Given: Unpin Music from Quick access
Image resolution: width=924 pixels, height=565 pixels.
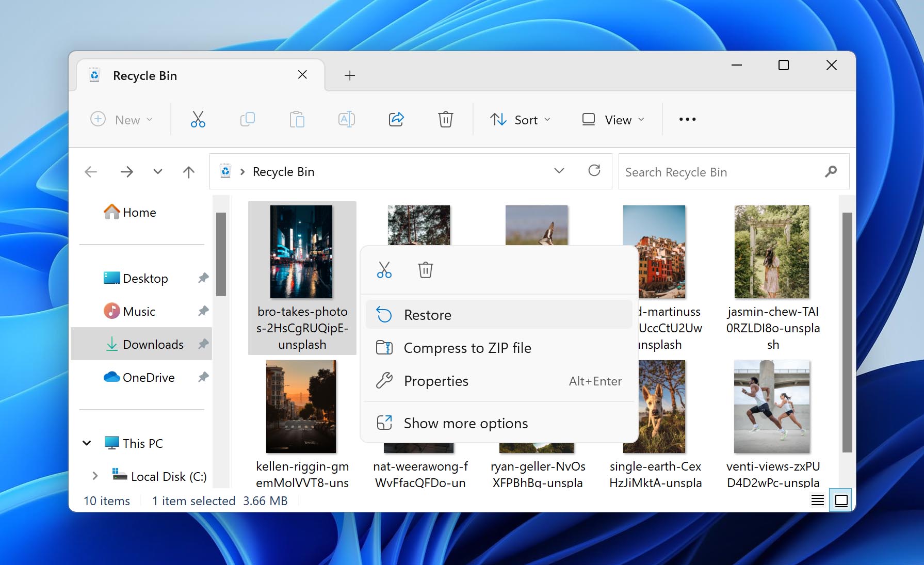Looking at the screenshot, I should [x=203, y=311].
